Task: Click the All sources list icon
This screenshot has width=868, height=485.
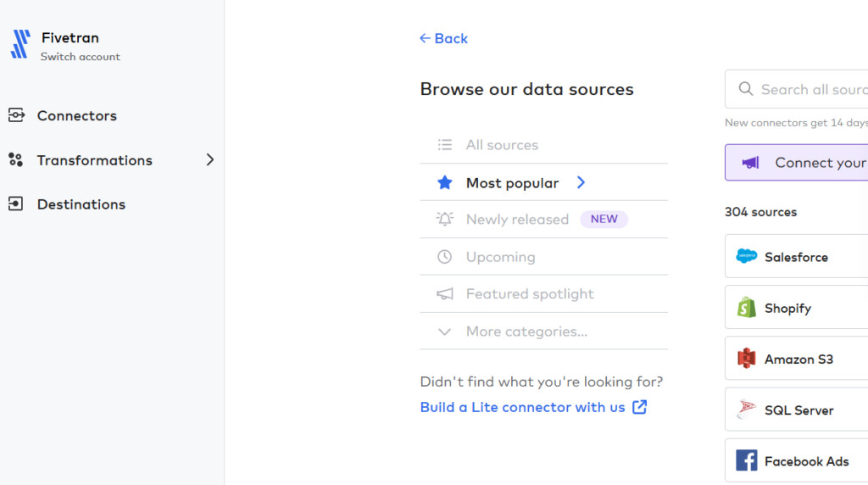Action: click(x=444, y=145)
